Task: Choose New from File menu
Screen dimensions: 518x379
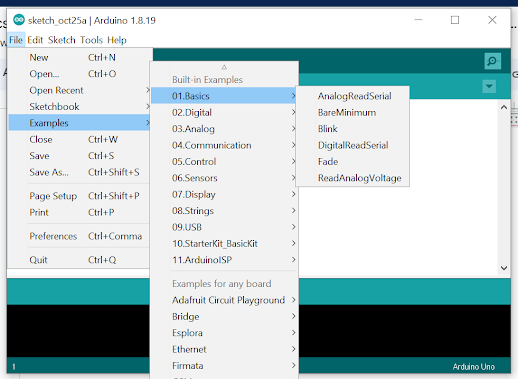Action: 79,57
